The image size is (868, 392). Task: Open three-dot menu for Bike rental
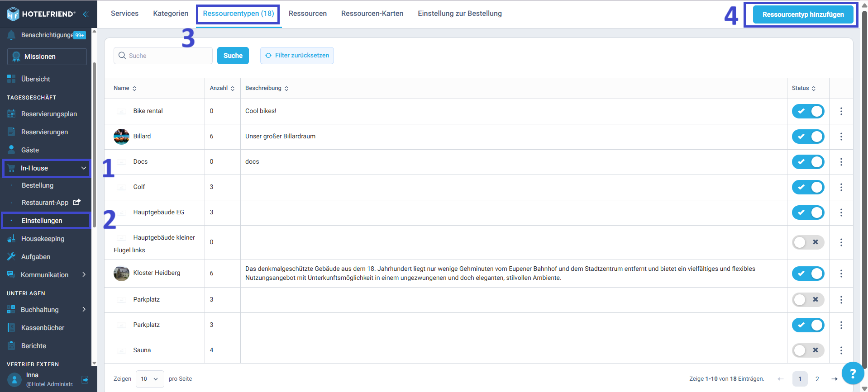click(841, 111)
